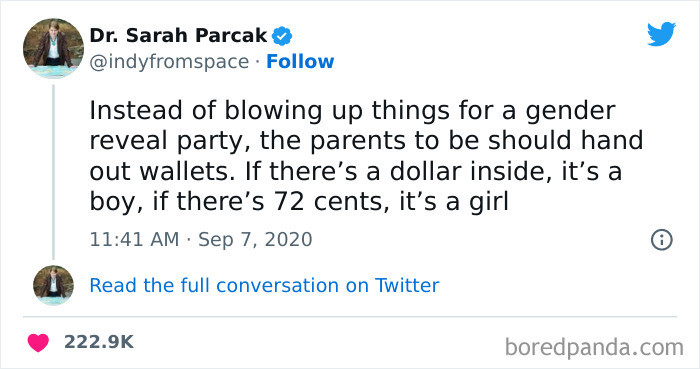Like the tweet with the heart icon
The image size is (700, 369).
click(x=38, y=343)
